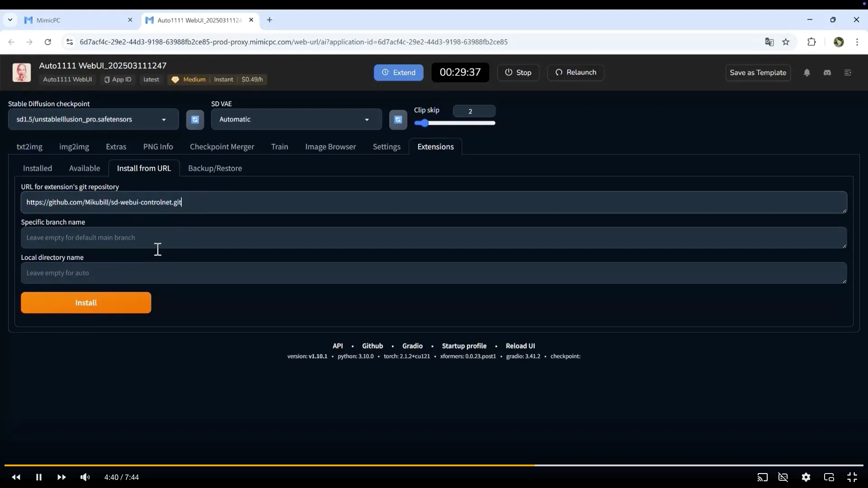Open the Chrome tab search dropdown arrow
This screenshot has width=868, height=488.
[x=10, y=20]
